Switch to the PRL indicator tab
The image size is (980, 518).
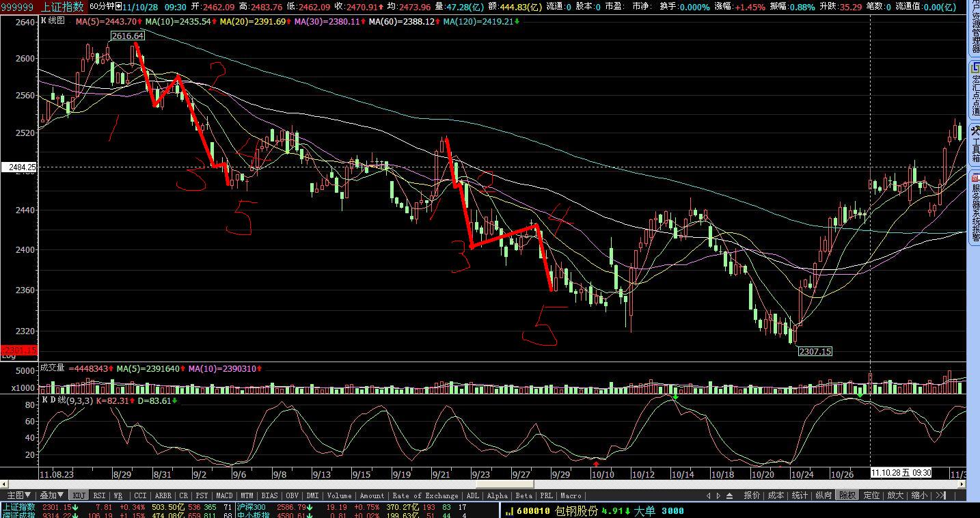coord(546,495)
